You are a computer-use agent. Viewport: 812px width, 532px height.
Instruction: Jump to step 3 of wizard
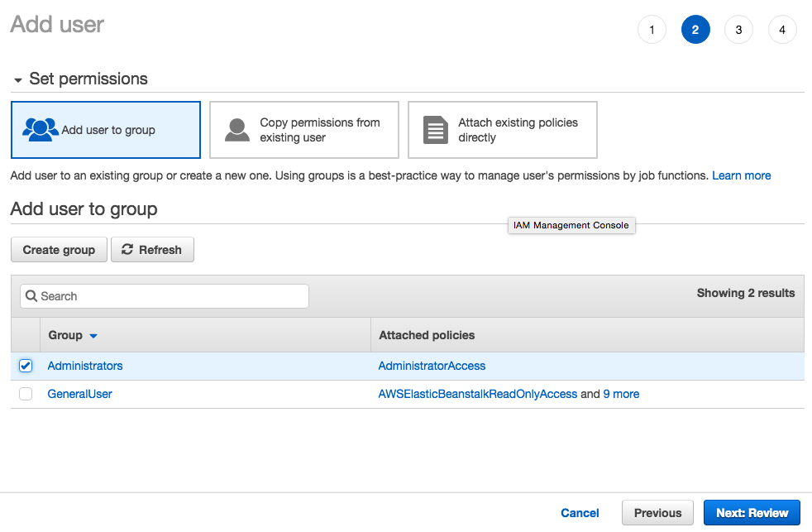[738, 30]
